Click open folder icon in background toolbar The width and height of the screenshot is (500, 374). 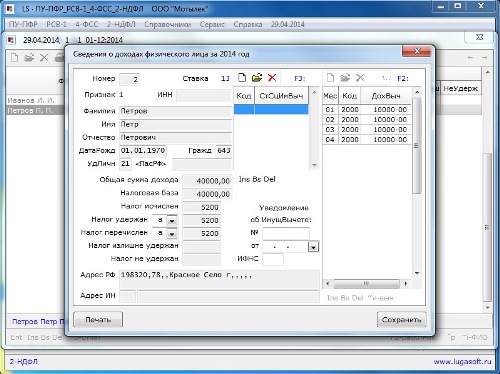29,58
